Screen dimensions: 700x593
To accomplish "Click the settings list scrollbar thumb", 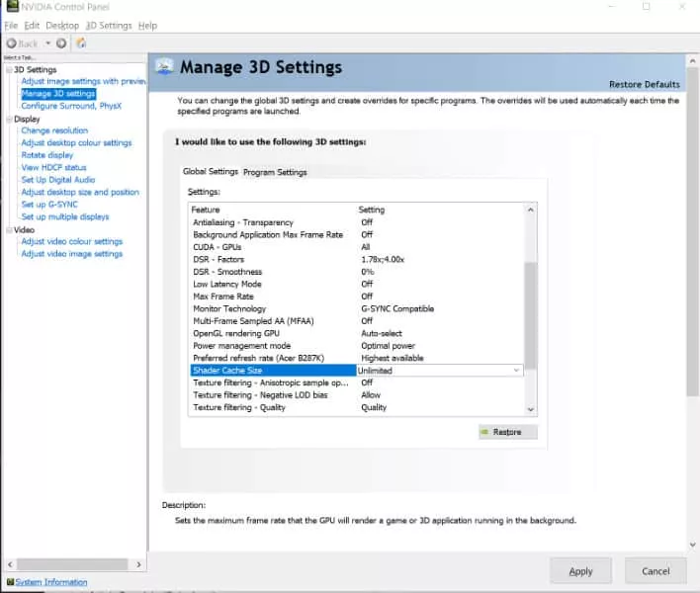I will 530,315.
